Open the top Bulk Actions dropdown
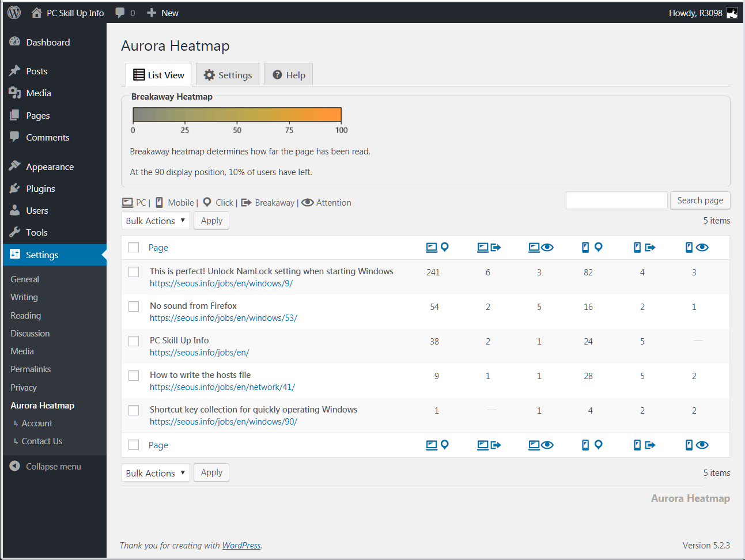This screenshot has height=560, width=745. pyautogui.click(x=156, y=221)
